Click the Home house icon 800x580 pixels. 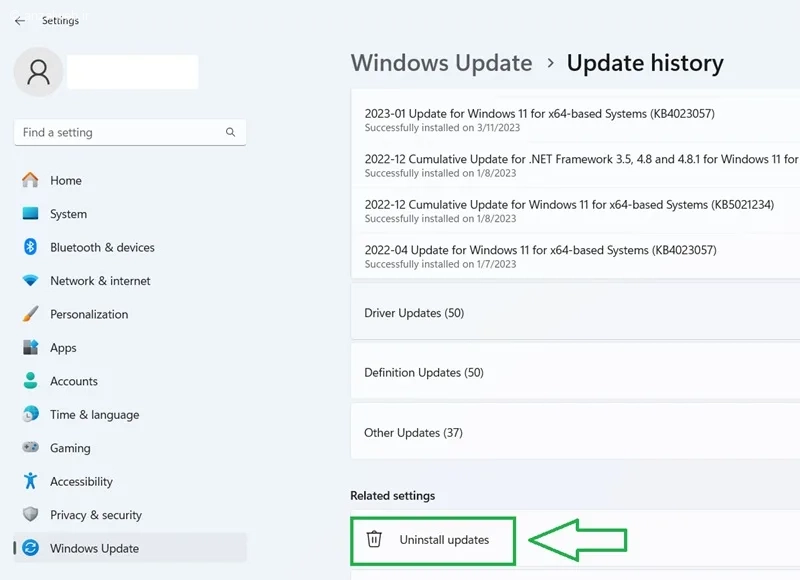[x=30, y=180]
